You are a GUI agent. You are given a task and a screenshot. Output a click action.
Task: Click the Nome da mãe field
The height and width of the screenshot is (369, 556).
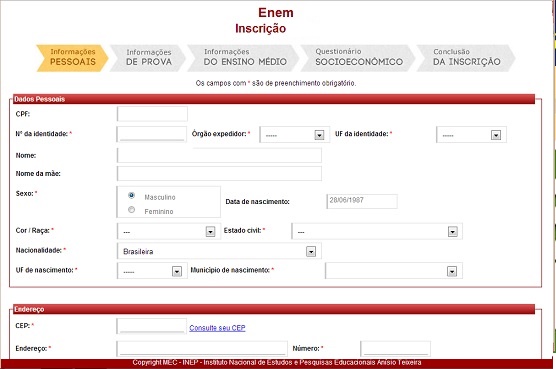coord(219,174)
